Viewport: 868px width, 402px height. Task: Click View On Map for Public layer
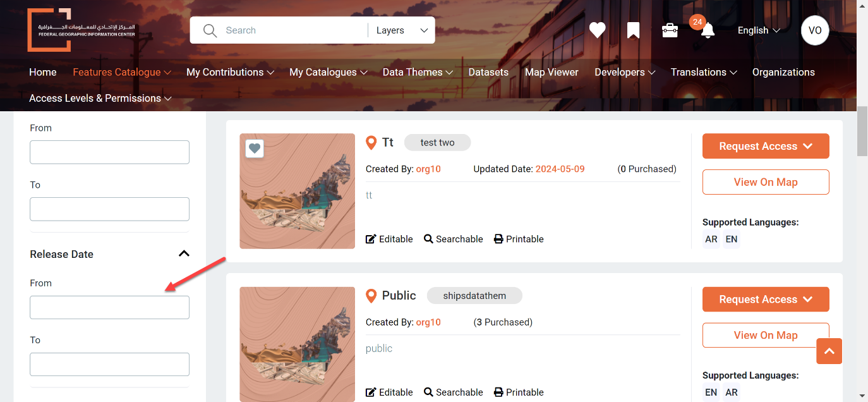pyautogui.click(x=766, y=335)
